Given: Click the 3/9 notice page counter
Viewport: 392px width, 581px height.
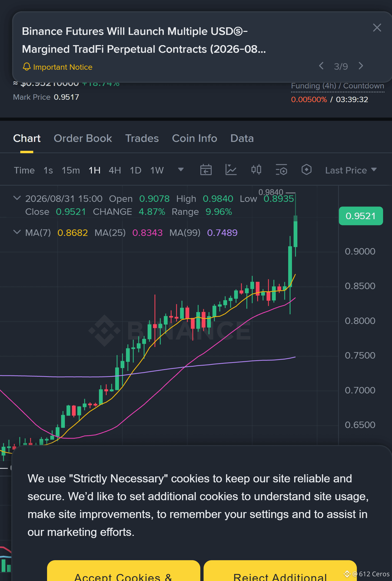Looking at the screenshot, I should (341, 66).
